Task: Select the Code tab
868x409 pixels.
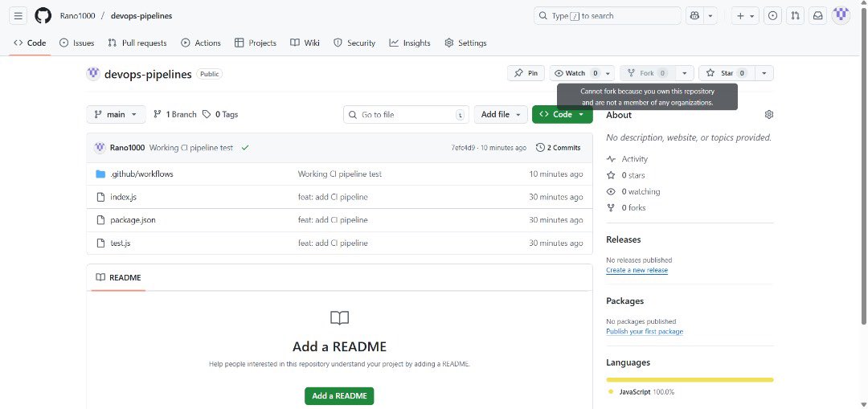Action: (30, 43)
